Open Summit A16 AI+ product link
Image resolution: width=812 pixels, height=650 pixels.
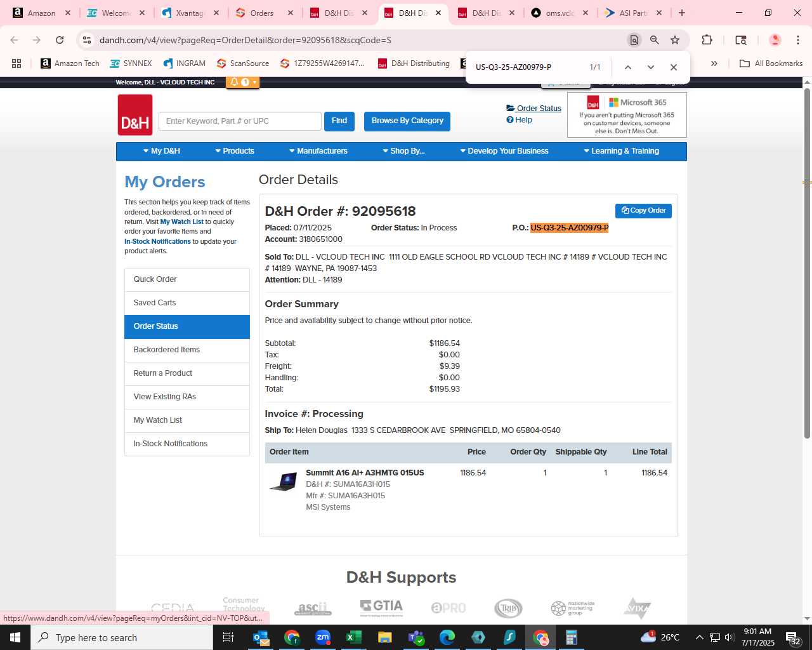pyautogui.click(x=365, y=473)
